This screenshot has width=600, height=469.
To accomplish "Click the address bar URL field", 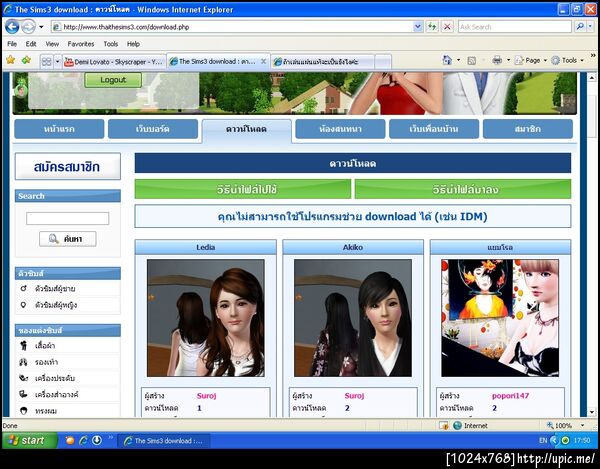I will (233, 27).
